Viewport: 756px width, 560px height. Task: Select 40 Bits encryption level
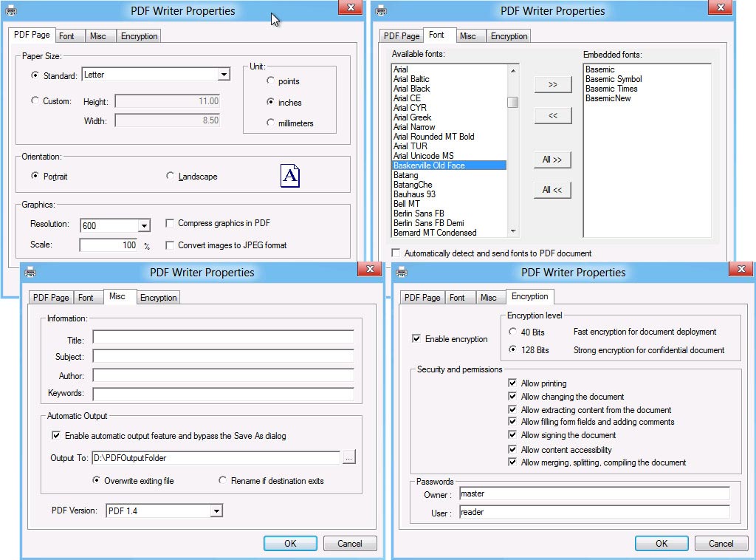click(512, 332)
